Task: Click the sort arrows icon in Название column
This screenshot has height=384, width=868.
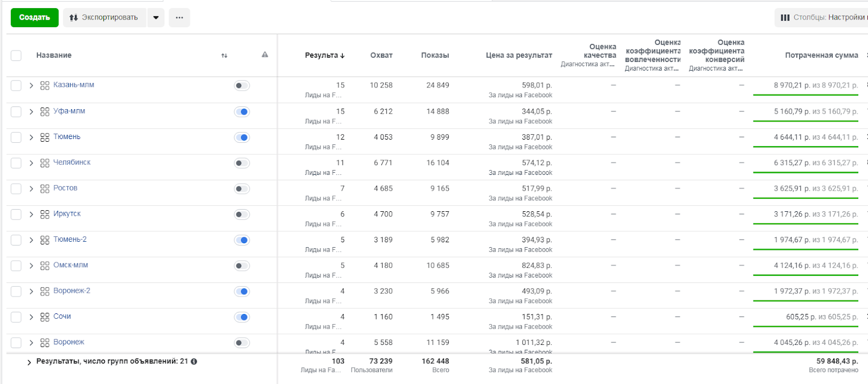Action: tap(224, 55)
